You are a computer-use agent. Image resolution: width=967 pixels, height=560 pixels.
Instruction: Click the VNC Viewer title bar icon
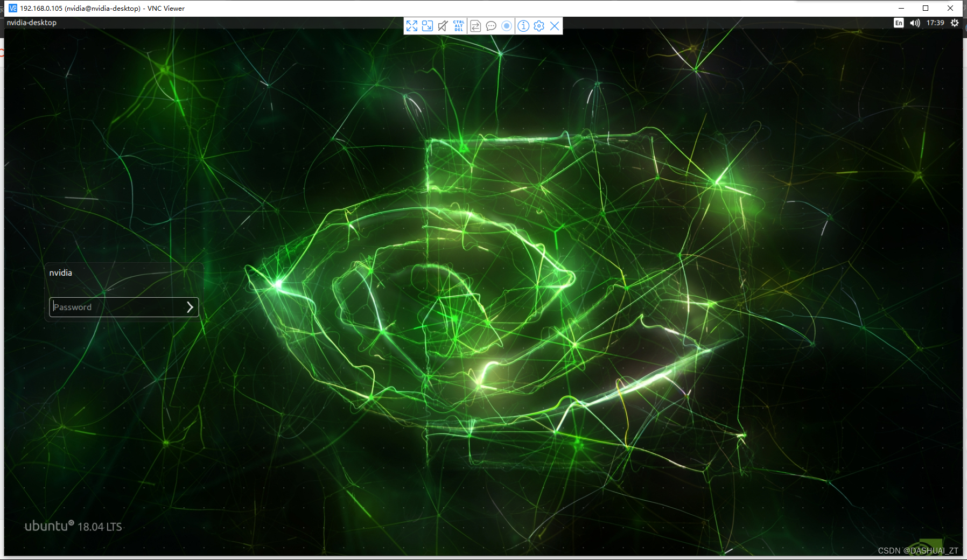click(13, 8)
